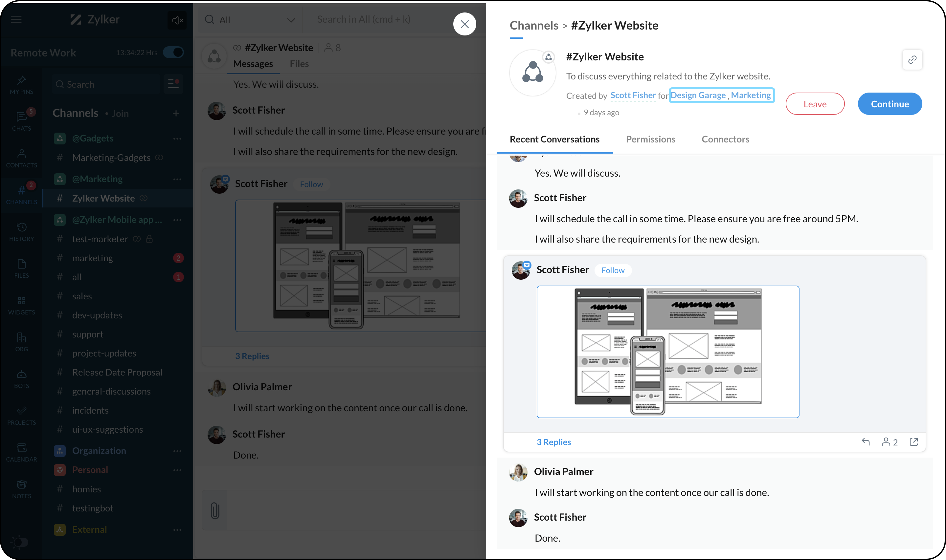
Task: Copy channel link using chain icon
Action: pyautogui.click(x=912, y=60)
